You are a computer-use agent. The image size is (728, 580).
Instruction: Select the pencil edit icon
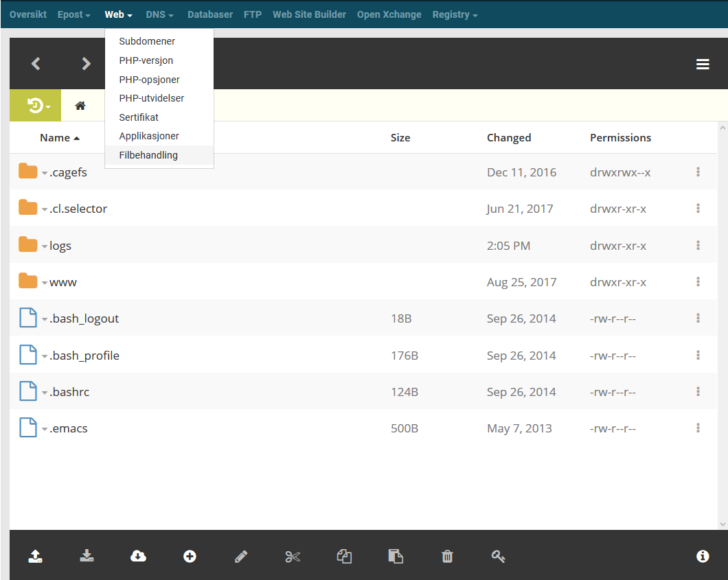pos(241,557)
